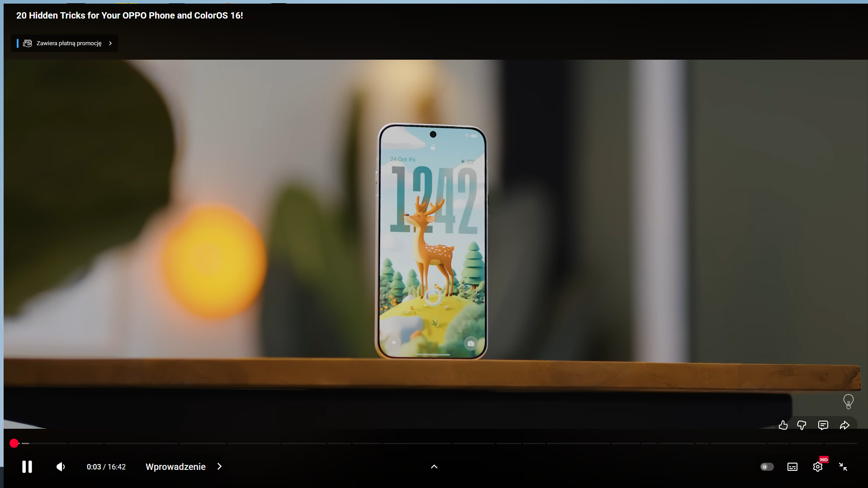The image size is (868, 488).
Task: Like the video with thumbs up
Action: tap(783, 425)
